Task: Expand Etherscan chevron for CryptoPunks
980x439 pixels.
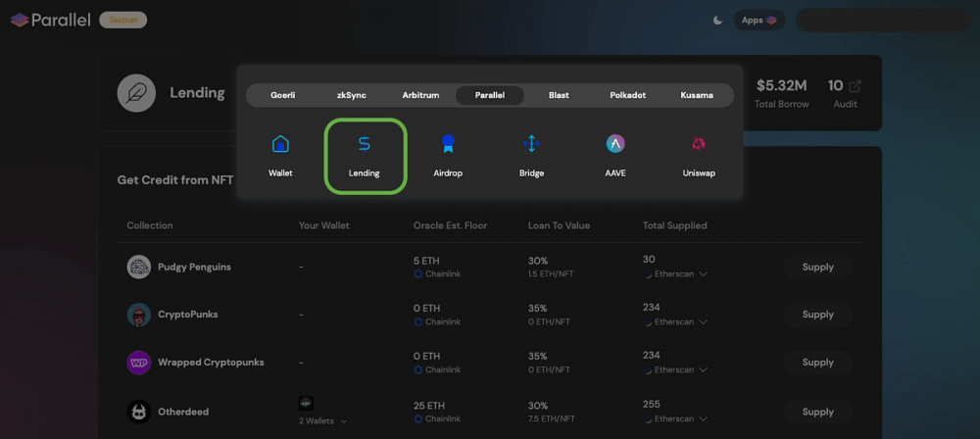Action: [703, 322]
